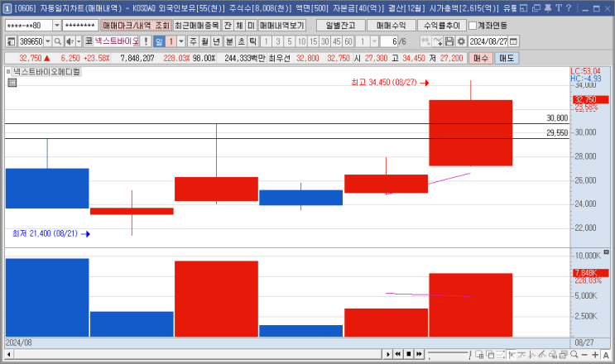The height and width of the screenshot is (364, 615).
Task: Click the crosshair cursor tool icon
Action: pyautogui.click(x=511, y=354)
